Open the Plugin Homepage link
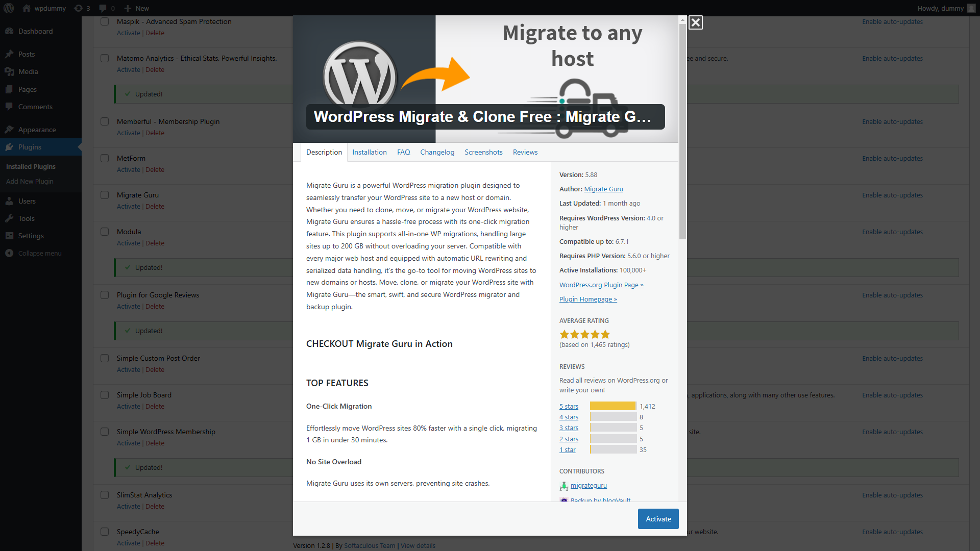 pos(588,299)
